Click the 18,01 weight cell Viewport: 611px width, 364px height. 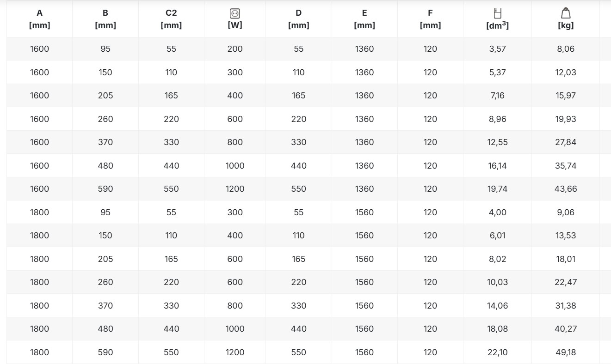(566, 259)
